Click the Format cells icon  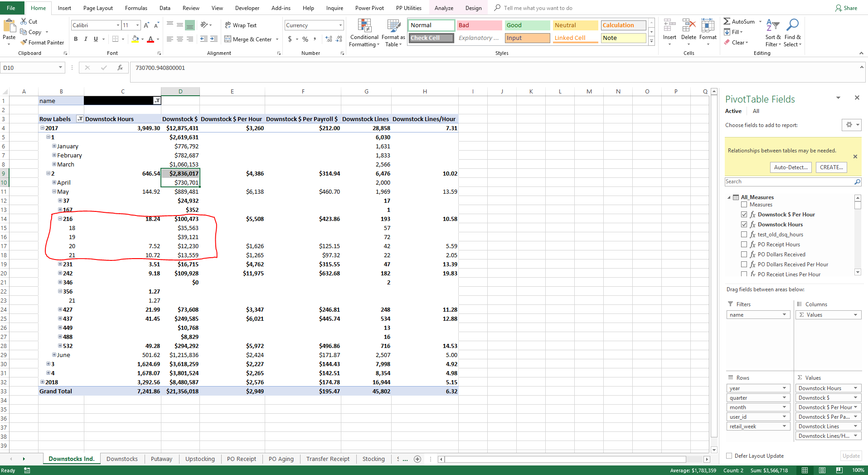pos(708,26)
